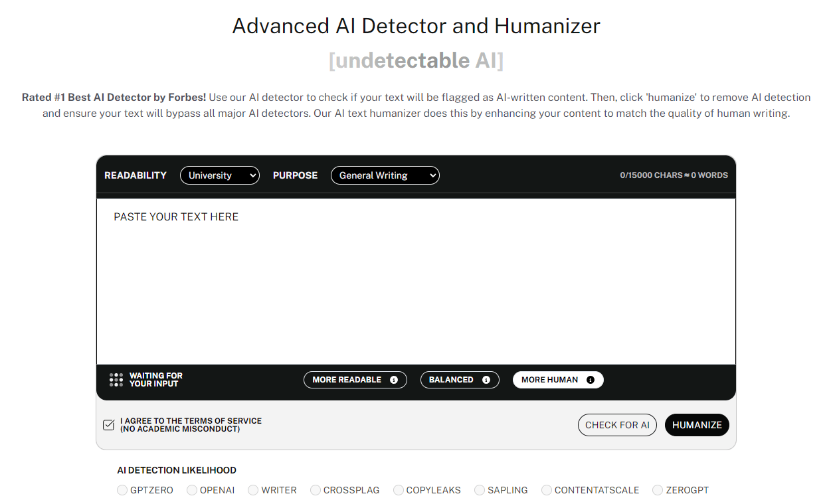
Task: Click the Check for AI button
Action: 617,425
